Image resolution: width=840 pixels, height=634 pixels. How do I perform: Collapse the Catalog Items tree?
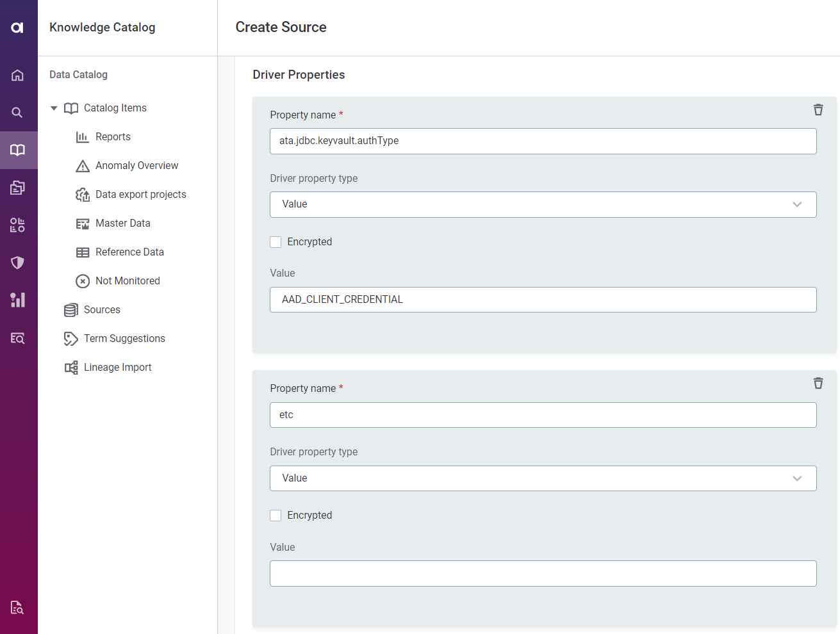tap(54, 108)
